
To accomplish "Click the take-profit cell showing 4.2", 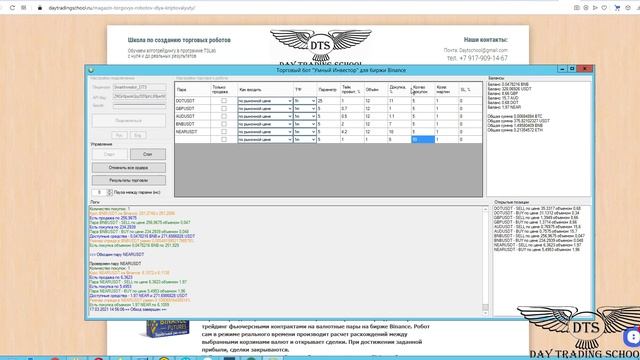I will 352,132.
